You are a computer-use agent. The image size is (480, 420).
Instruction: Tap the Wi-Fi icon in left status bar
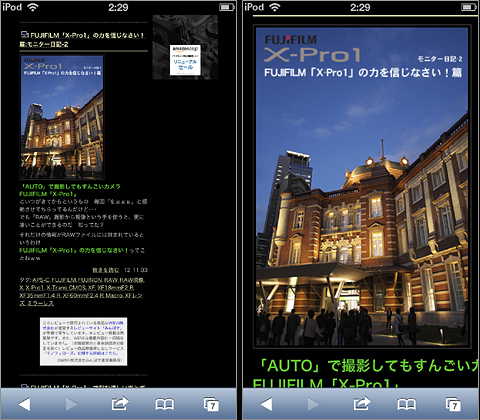click(x=32, y=7)
